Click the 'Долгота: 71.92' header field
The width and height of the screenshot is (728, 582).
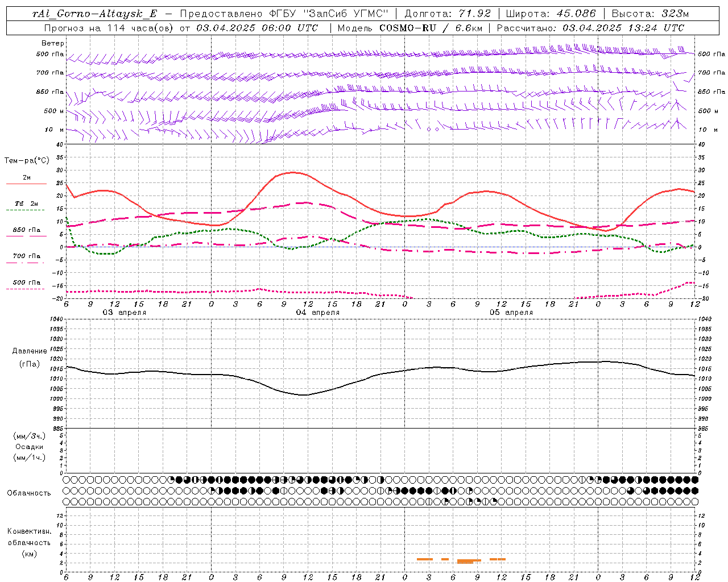click(448, 14)
